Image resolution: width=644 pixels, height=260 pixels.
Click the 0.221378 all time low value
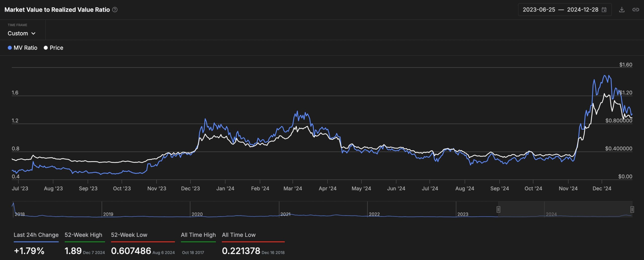(241, 251)
